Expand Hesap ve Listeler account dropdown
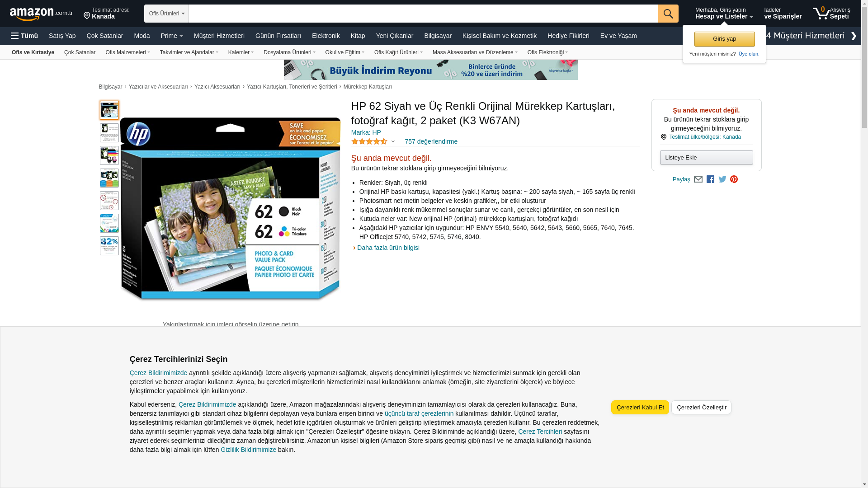Image resolution: width=868 pixels, height=488 pixels. [x=724, y=14]
